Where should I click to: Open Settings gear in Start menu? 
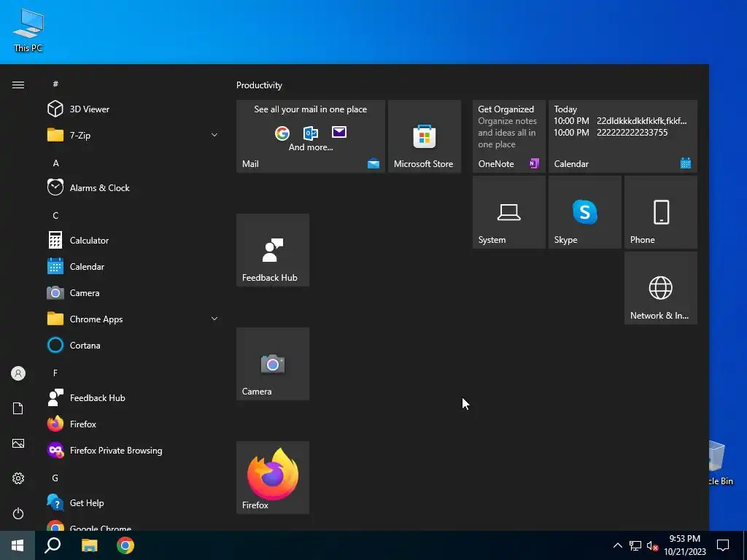pyautogui.click(x=18, y=478)
